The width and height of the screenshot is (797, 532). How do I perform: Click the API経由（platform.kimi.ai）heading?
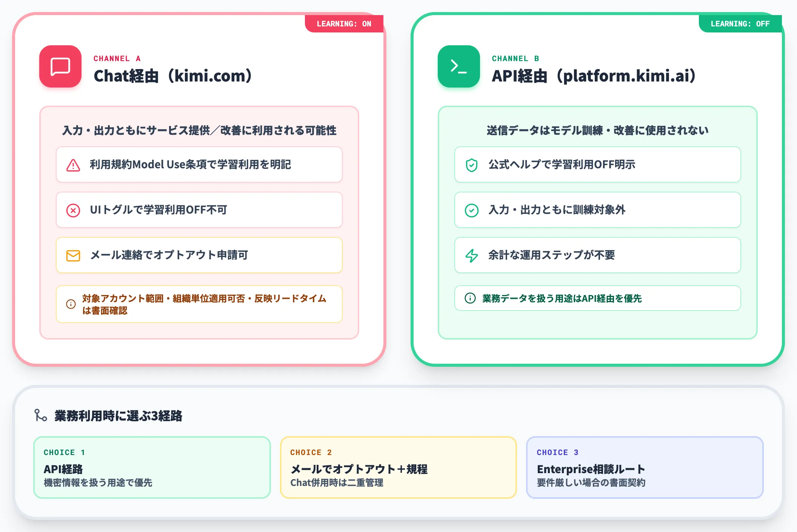point(594,76)
